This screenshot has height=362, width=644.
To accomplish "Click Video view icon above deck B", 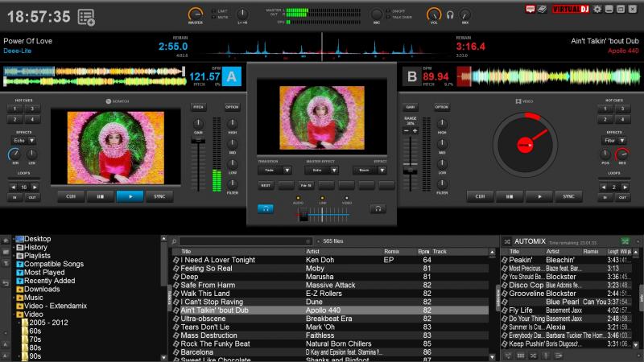I will click(518, 101).
